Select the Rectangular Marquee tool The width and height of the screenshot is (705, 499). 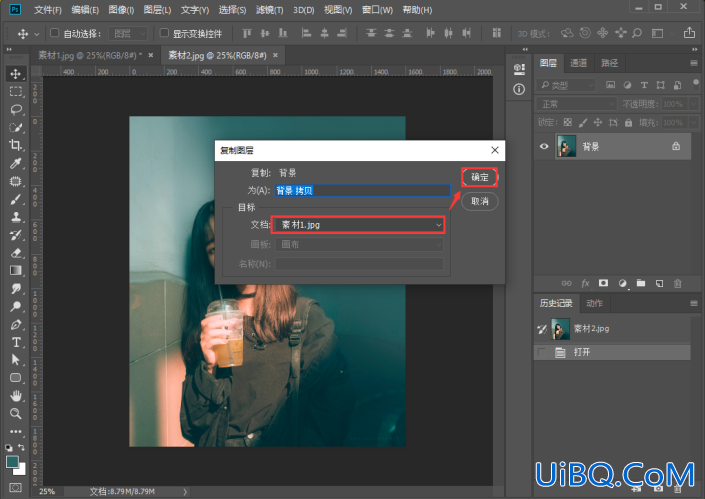pos(16,92)
